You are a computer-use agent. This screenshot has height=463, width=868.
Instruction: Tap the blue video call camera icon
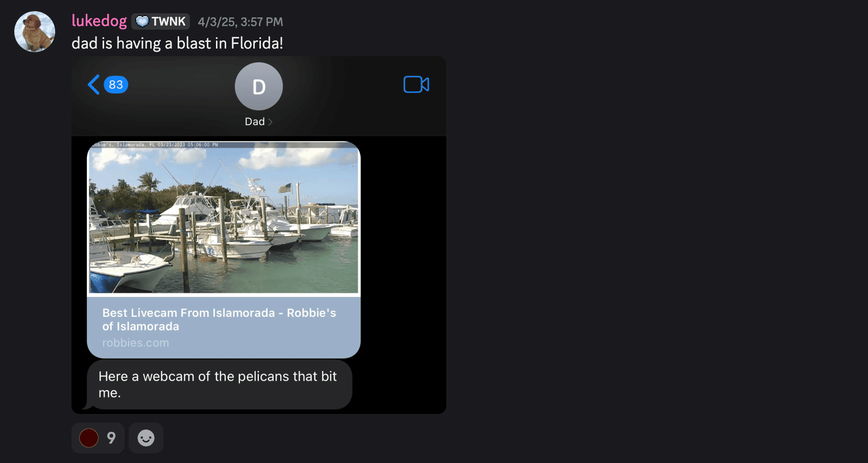coord(416,84)
